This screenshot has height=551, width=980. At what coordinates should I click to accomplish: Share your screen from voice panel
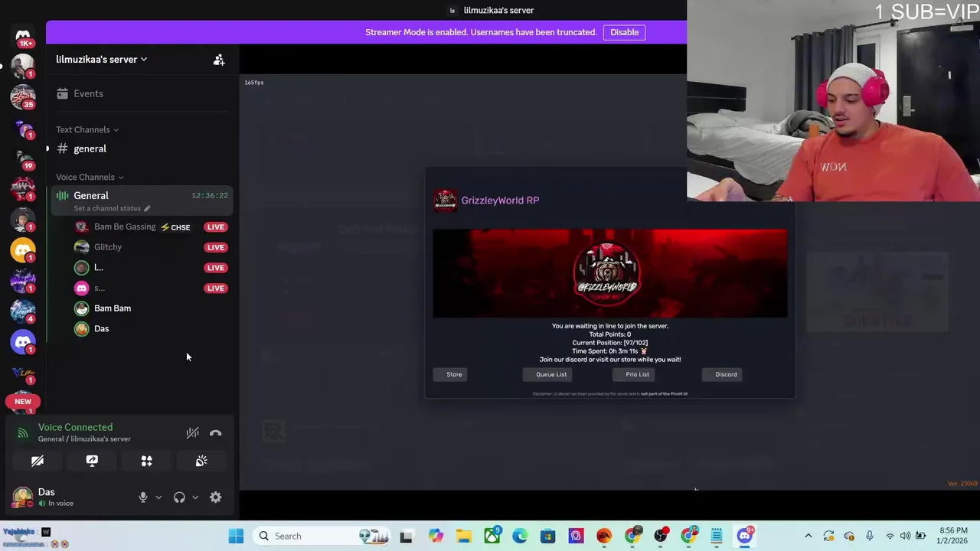(92, 461)
